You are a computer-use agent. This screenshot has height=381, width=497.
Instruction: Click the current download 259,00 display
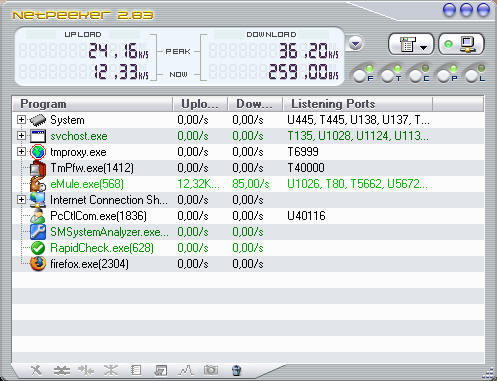[303, 72]
